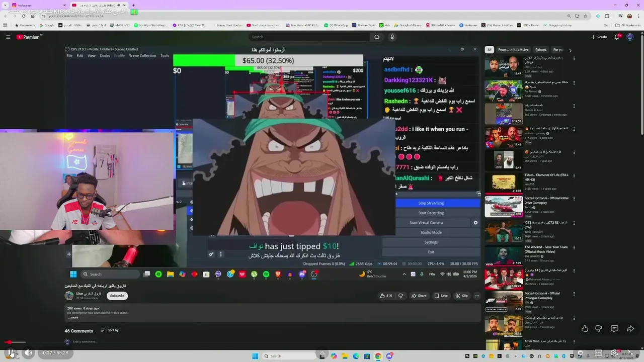Image resolution: width=644 pixels, height=362 pixels.
Task: Select the For you filter chip
Action: point(557,50)
